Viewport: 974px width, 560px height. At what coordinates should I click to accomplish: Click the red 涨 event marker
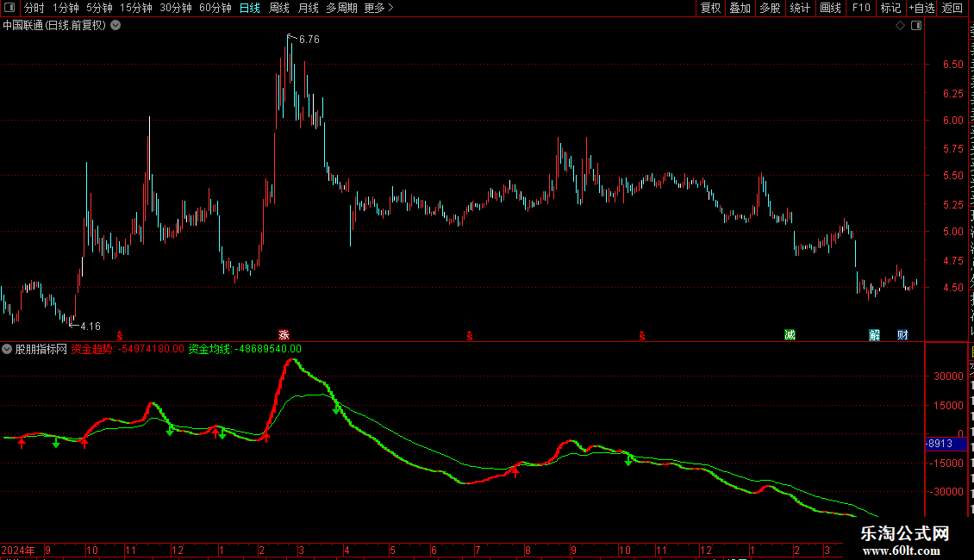(x=284, y=335)
